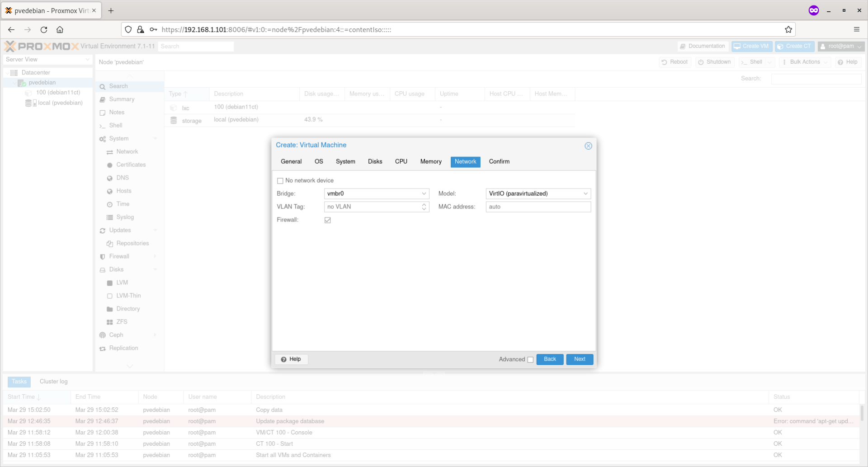The height and width of the screenshot is (467, 868).
Task: Increment the VLAN Tag value
Action: [424, 205]
